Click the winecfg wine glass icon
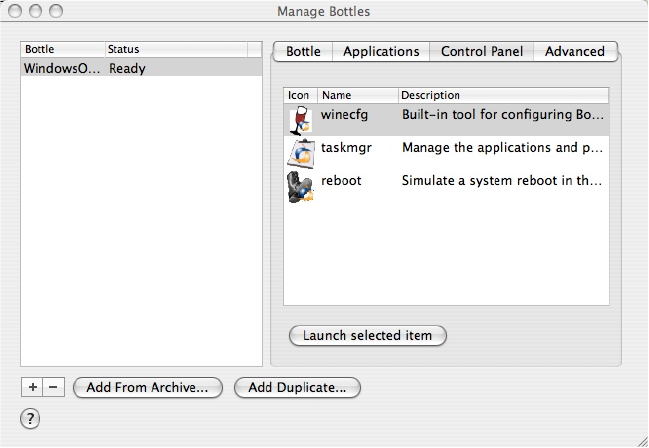 [x=300, y=119]
